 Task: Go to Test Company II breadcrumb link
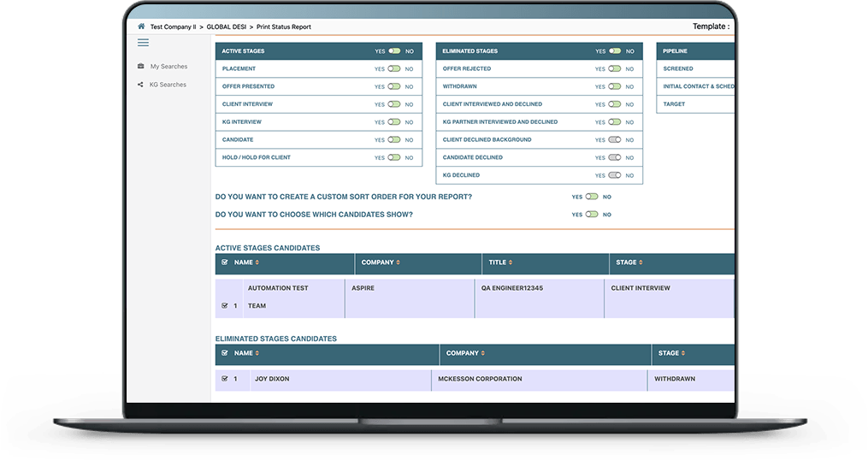pos(174,27)
